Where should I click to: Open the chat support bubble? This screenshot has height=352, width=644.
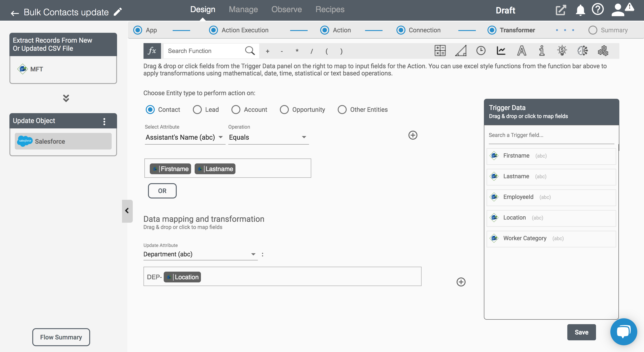click(x=624, y=332)
